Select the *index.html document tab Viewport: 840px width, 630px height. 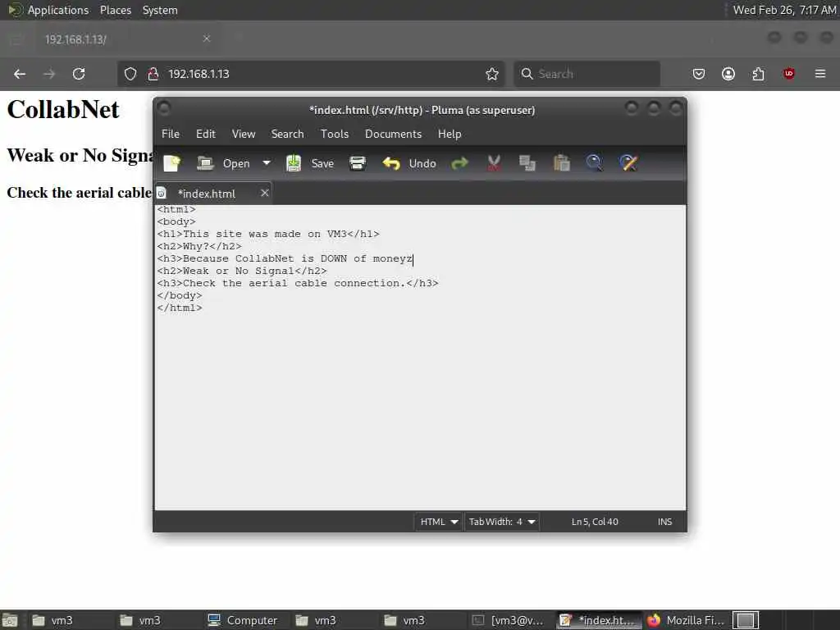(207, 194)
